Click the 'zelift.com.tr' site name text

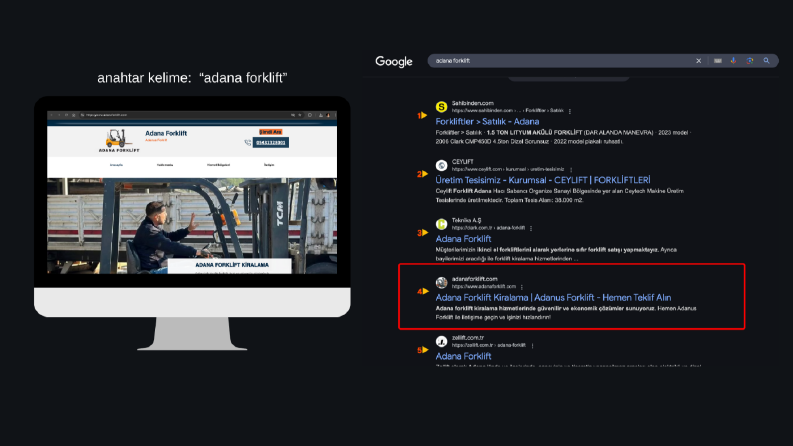pyautogui.click(x=468, y=338)
